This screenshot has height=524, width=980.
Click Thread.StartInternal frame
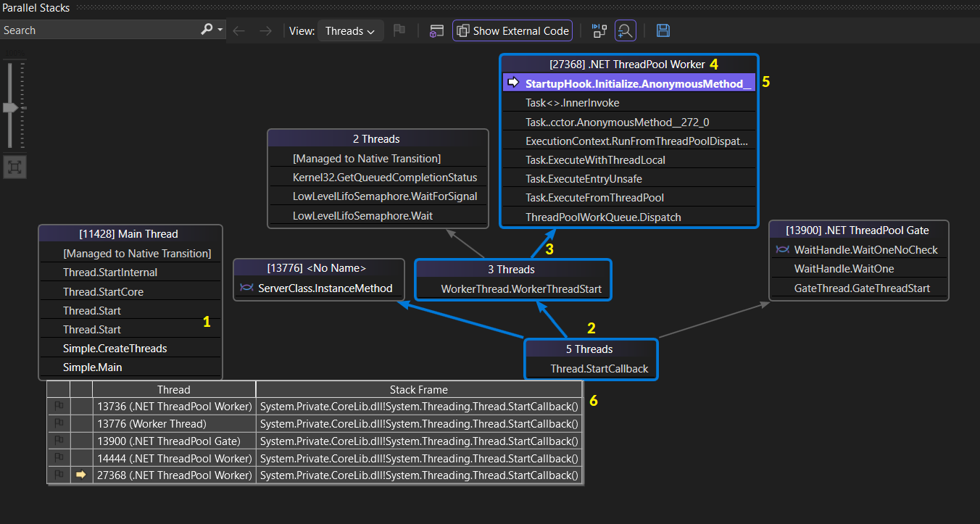coord(110,273)
